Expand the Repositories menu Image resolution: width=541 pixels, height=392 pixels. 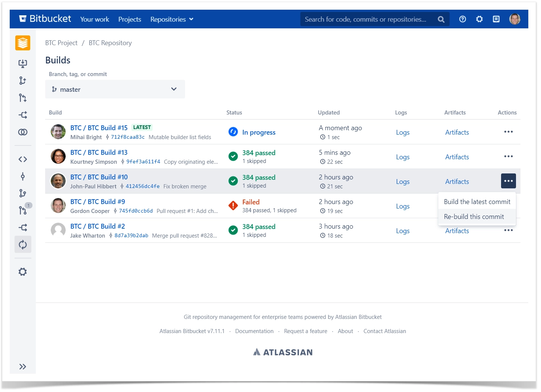pos(172,19)
